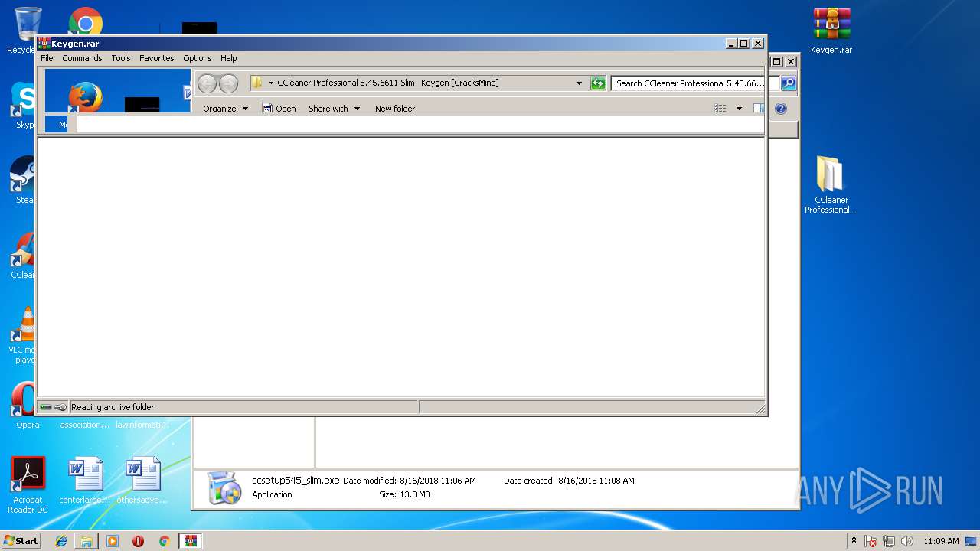
Task: Select the centerlarger Word document icon
Action: click(x=85, y=481)
